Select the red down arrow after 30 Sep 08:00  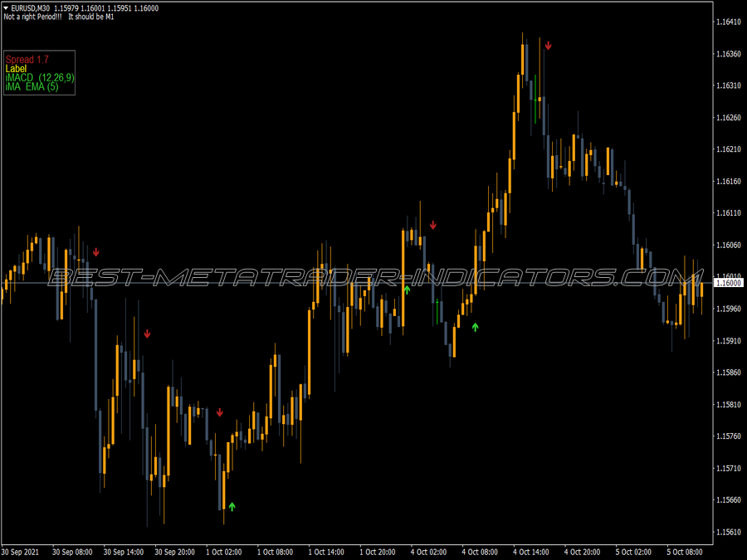pos(96,252)
